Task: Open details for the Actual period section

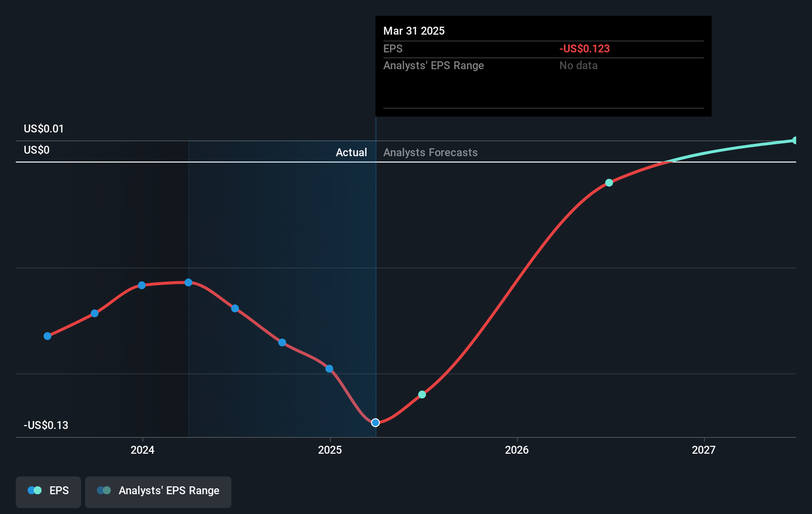Action: (351, 152)
